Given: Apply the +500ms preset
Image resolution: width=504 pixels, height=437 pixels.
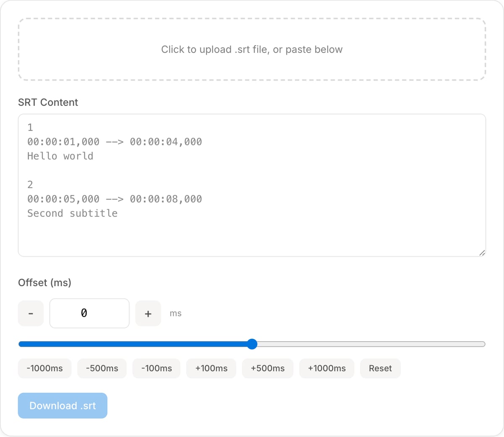Looking at the screenshot, I should 268,368.
